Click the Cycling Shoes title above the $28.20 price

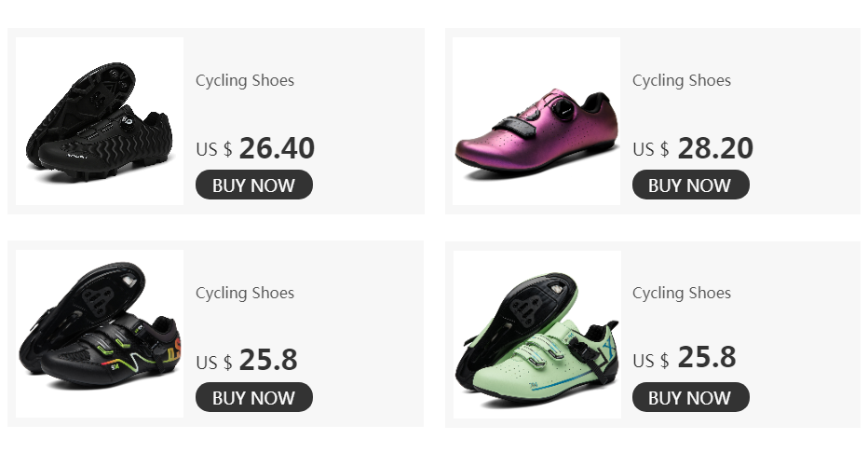pos(682,81)
